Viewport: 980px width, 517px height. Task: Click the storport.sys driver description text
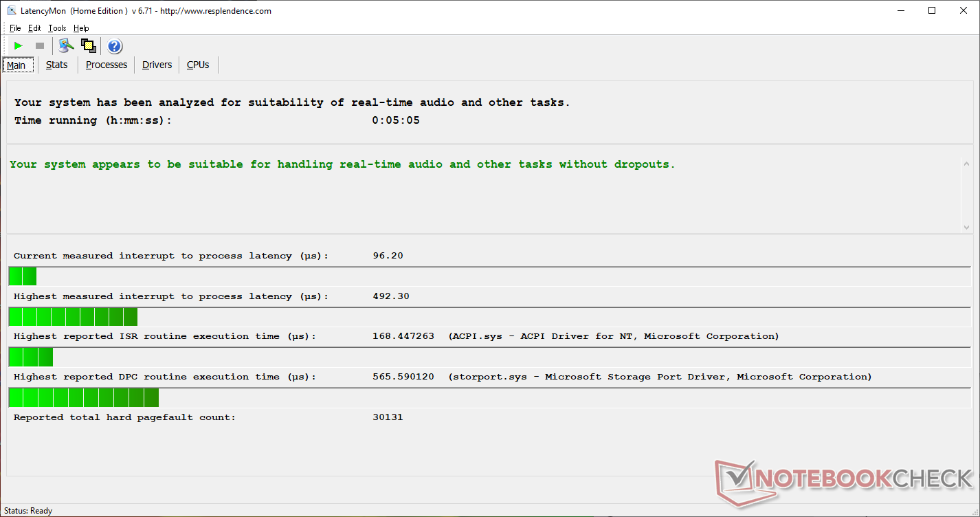click(660, 377)
